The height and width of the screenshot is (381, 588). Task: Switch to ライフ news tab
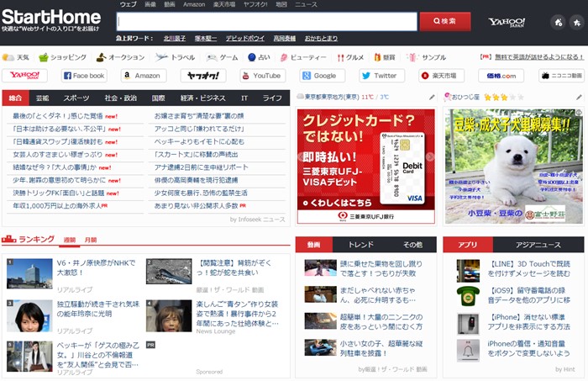click(x=272, y=98)
